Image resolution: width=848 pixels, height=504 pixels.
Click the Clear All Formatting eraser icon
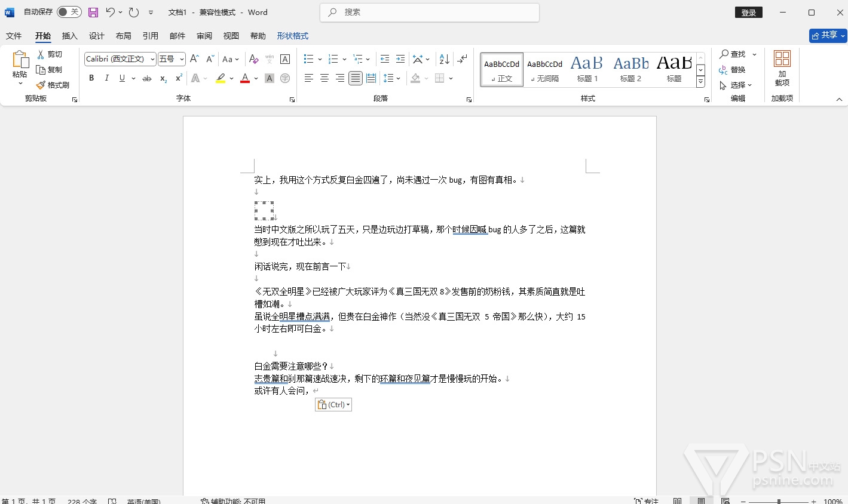pyautogui.click(x=254, y=59)
